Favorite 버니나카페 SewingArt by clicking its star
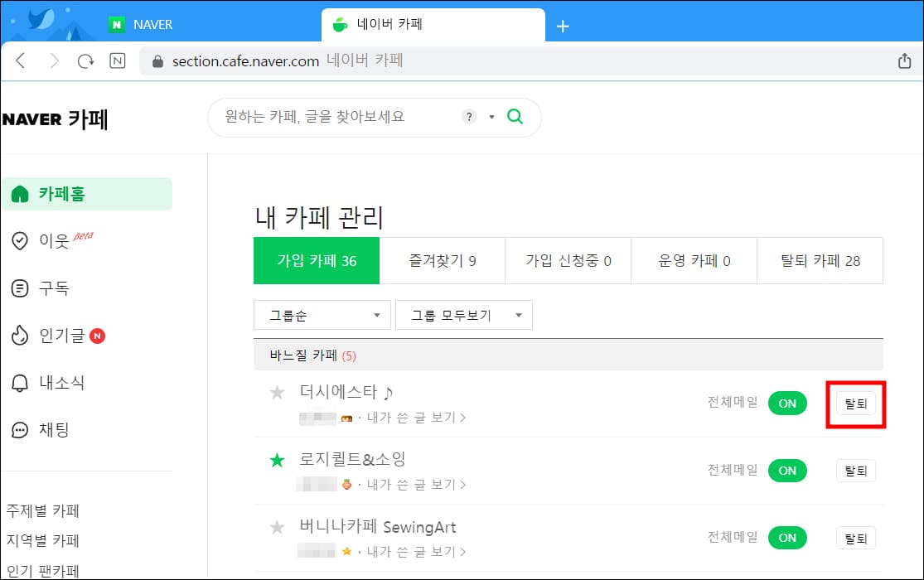924x580 pixels. pos(278,527)
